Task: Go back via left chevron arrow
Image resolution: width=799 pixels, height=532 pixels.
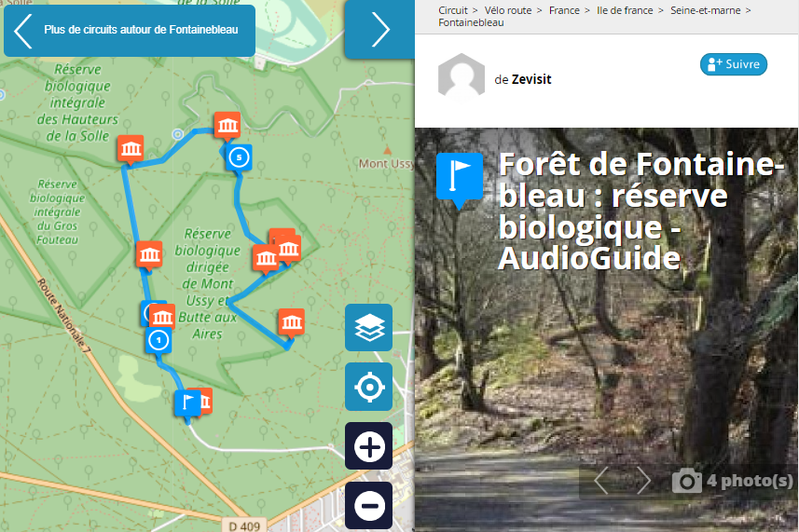Action: (x=23, y=30)
